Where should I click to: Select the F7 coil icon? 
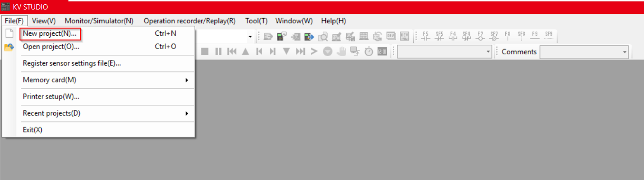(480, 36)
